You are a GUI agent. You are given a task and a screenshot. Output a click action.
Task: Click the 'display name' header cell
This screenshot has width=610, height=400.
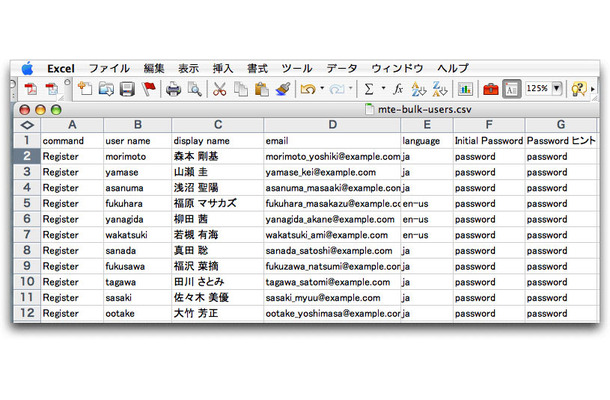(218, 141)
